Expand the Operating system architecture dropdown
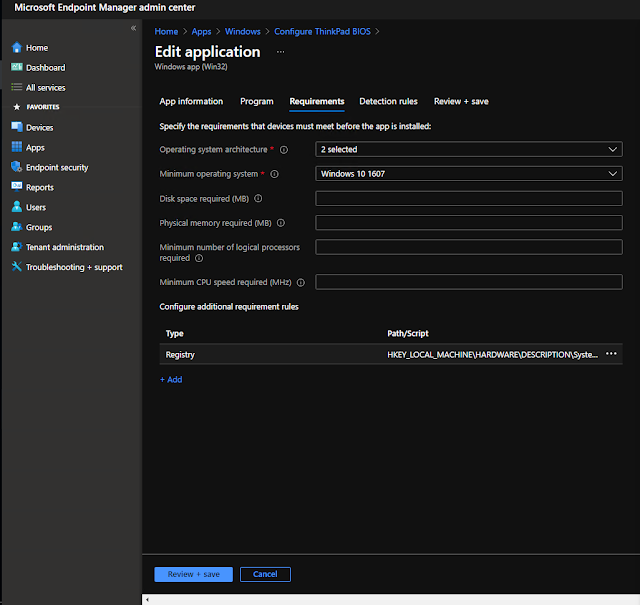The height and width of the screenshot is (605, 640). [x=469, y=149]
